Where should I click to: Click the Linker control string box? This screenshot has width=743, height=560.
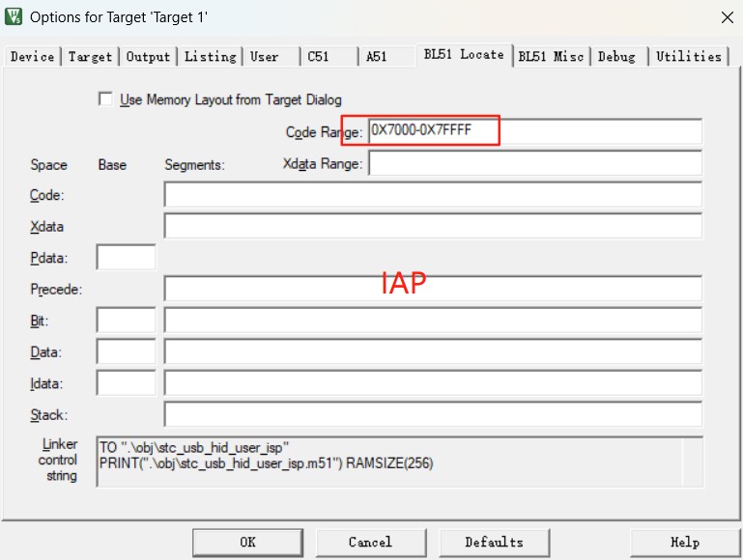tap(399, 462)
